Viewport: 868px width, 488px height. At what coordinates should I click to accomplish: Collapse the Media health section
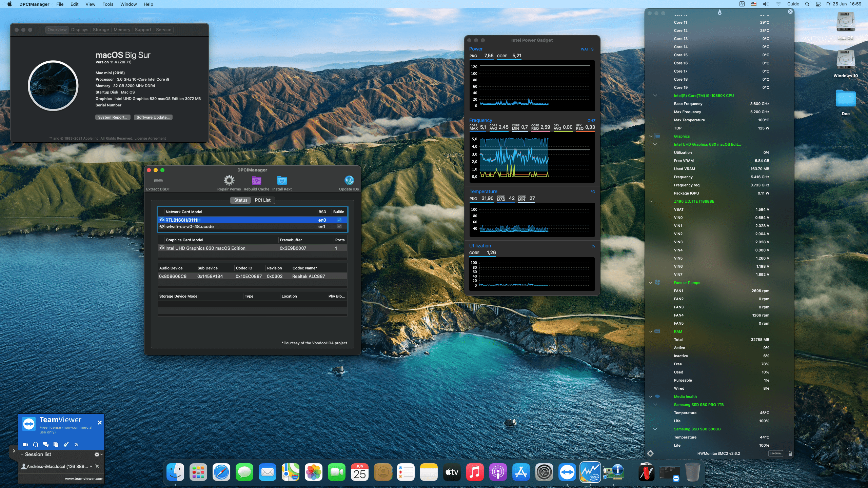651,396
